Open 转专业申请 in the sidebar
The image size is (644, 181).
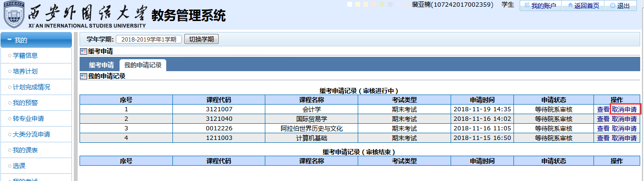(28, 118)
